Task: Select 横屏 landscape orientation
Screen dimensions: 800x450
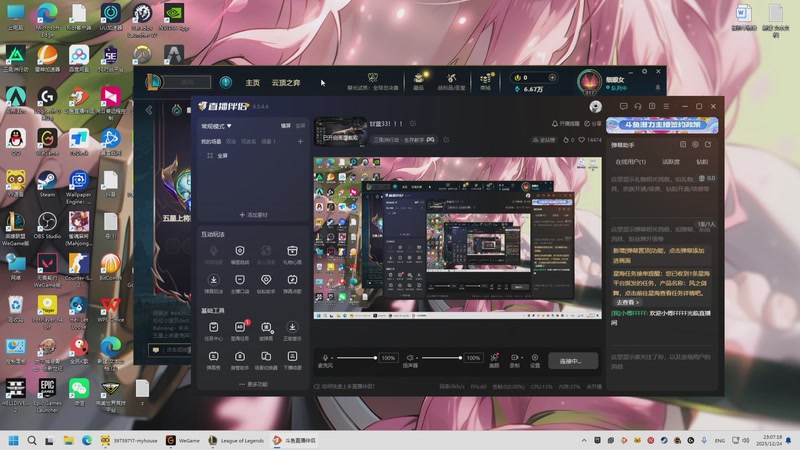Action: coord(286,126)
